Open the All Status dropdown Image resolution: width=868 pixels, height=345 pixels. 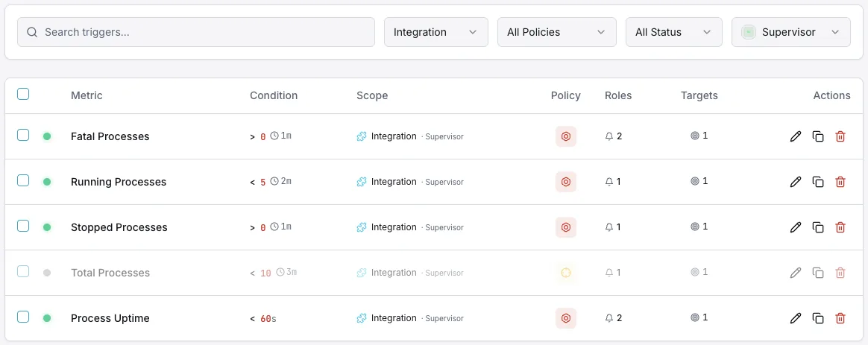[674, 32]
